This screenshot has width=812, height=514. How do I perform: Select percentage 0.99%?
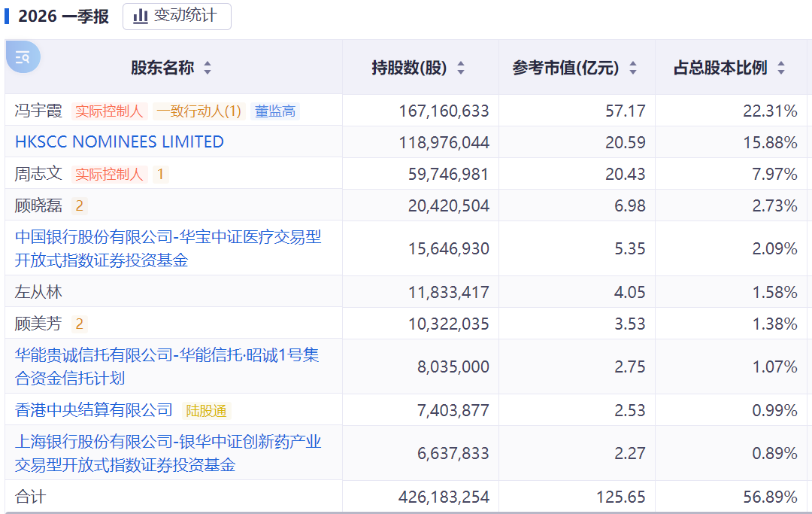(774, 410)
